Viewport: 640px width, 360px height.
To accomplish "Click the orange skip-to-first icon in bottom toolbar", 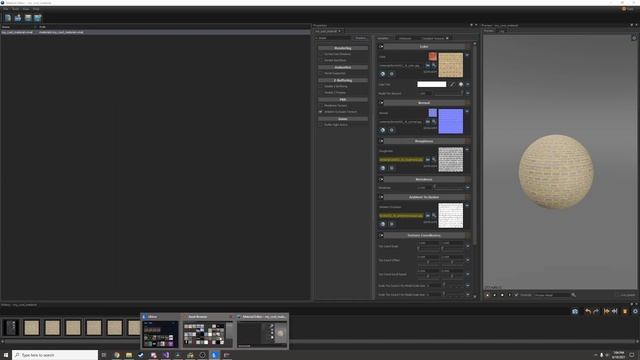I will point(607,311).
